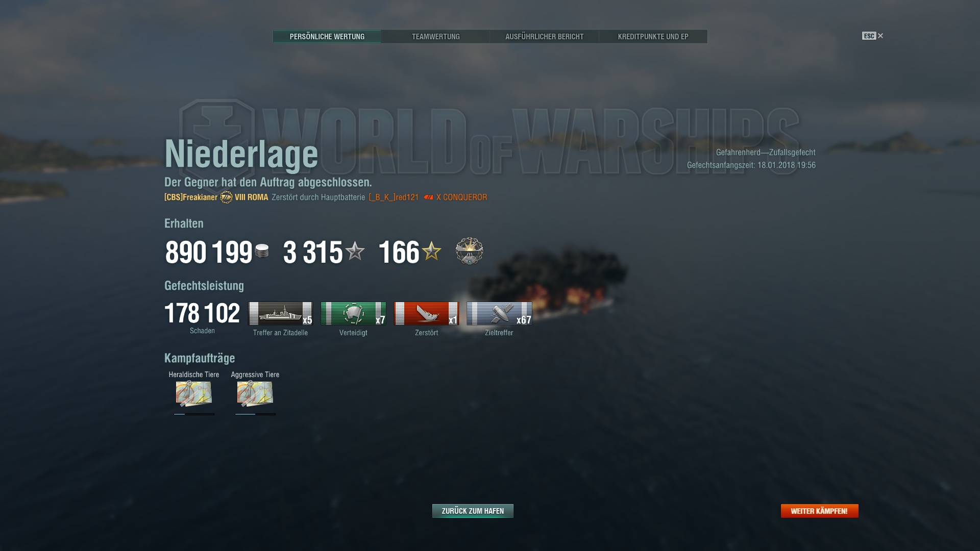Click the Treffer an Zitadelle ribbon icon
The image size is (980, 551).
click(280, 313)
